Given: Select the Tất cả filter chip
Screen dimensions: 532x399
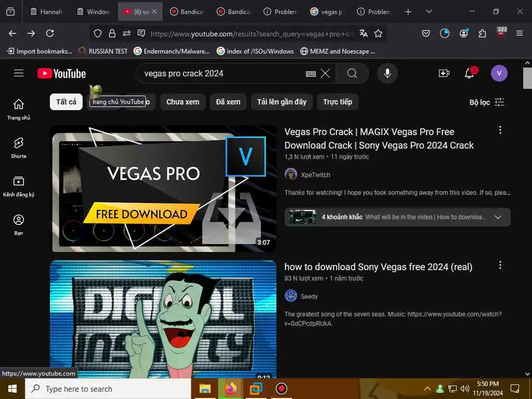Looking at the screenshot, I should tap(66, 102).
